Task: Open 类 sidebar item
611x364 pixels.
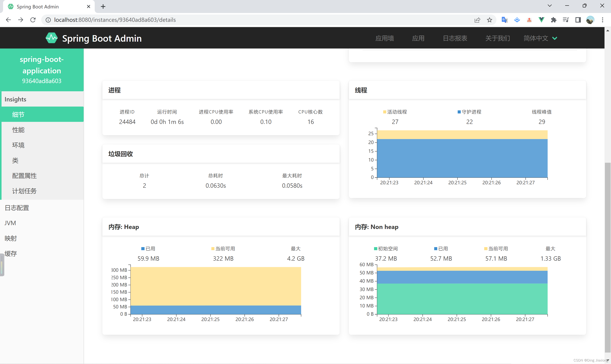Action: coord(42,160)
